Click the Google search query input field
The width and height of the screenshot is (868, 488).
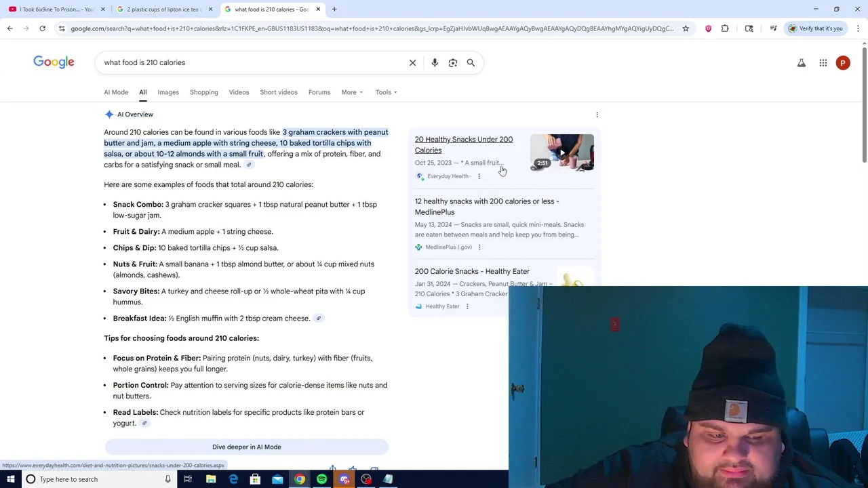click(x=251, y=62)
